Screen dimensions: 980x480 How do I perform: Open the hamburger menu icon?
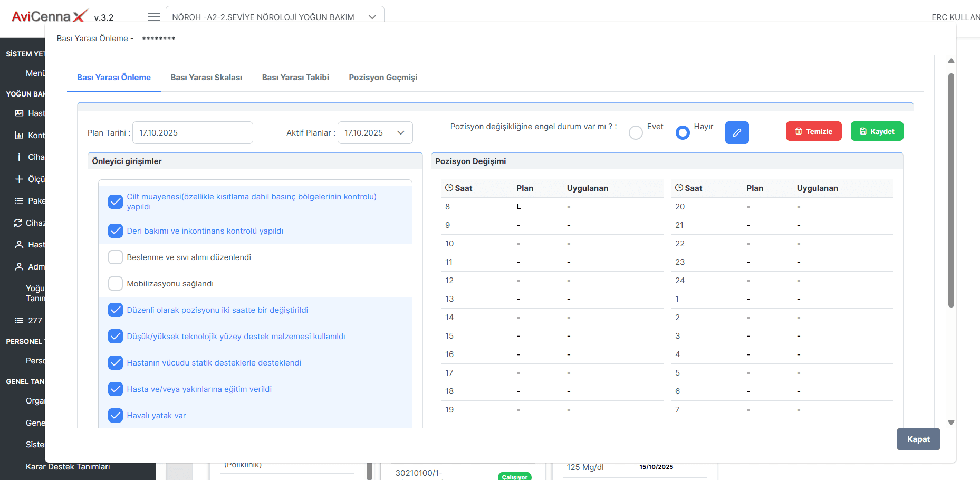153,17
